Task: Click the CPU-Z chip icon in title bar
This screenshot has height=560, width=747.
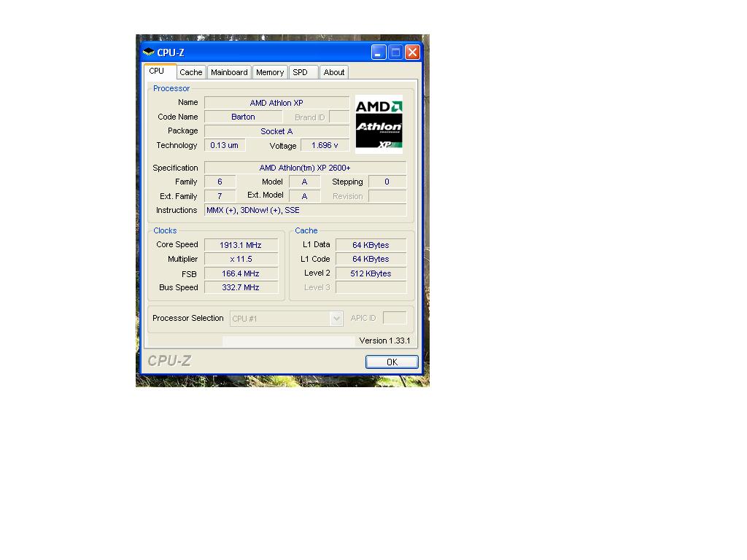Action: tap(149, 52)
